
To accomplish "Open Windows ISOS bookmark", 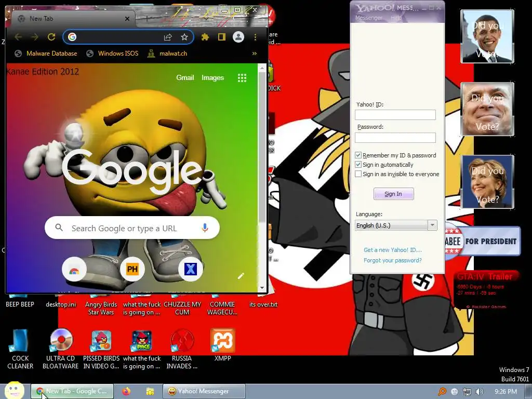I will coord(112,54).
